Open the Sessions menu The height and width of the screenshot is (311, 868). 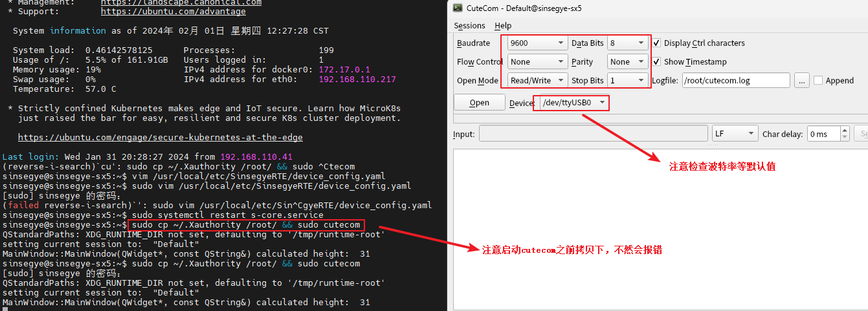(x=469, y=26)
